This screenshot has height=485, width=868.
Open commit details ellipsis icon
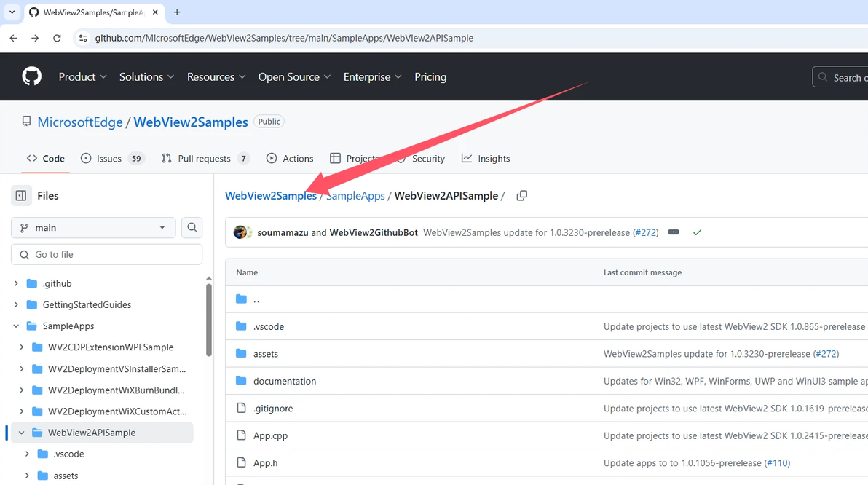click(x=674, y=232)
